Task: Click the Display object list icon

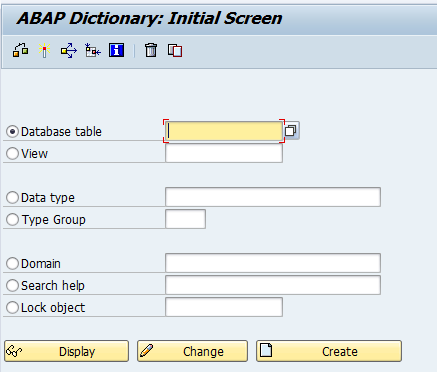Action: [x=92, y=50]
